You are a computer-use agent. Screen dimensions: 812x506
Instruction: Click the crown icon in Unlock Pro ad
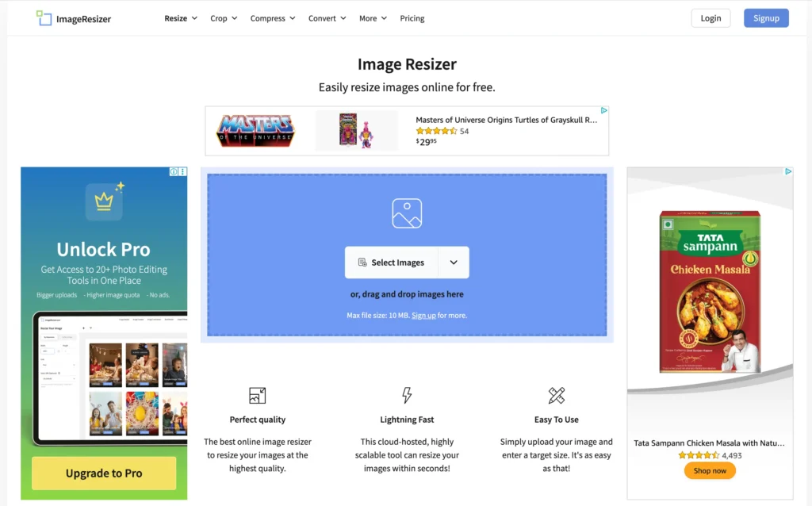104,201
